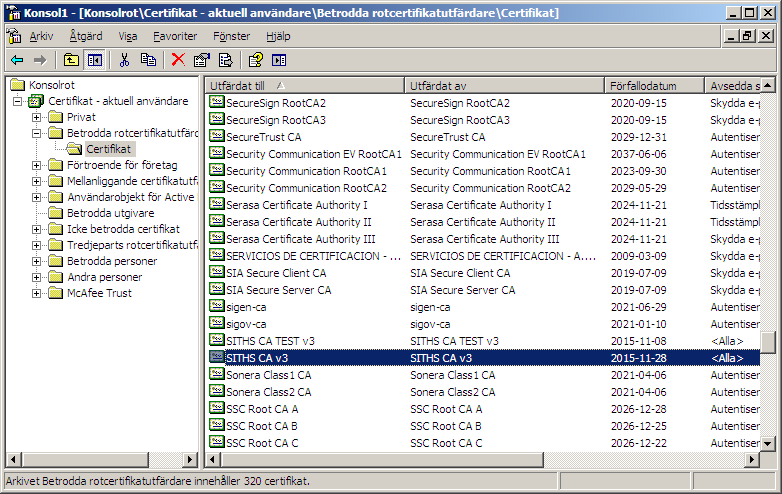Click the Back arrow toolbar button
782x494 pixels.
17,60
